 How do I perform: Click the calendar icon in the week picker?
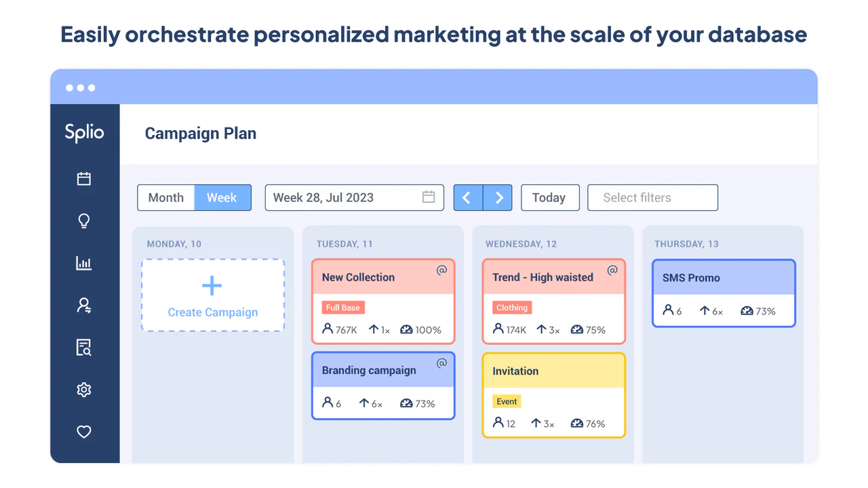tap(428, 197)
